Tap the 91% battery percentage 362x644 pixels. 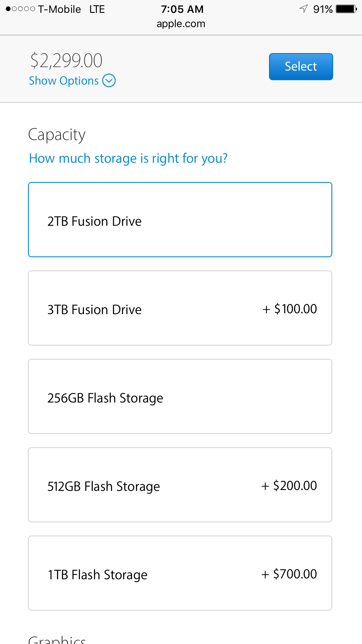point(323,9)
